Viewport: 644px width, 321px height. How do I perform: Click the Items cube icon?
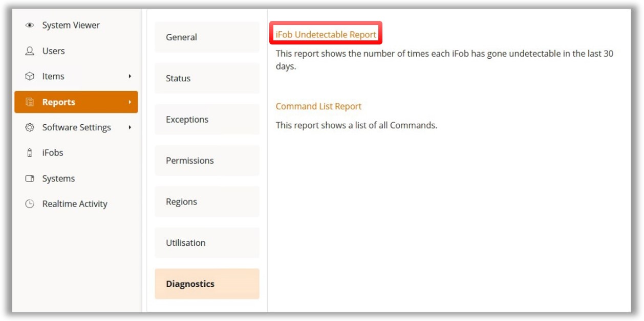point(30,76)
